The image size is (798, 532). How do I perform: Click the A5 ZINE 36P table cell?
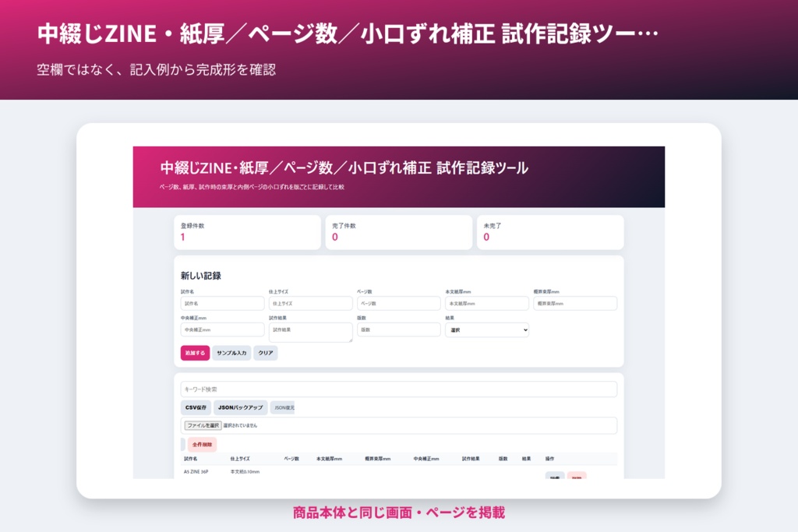click(196, 472)
